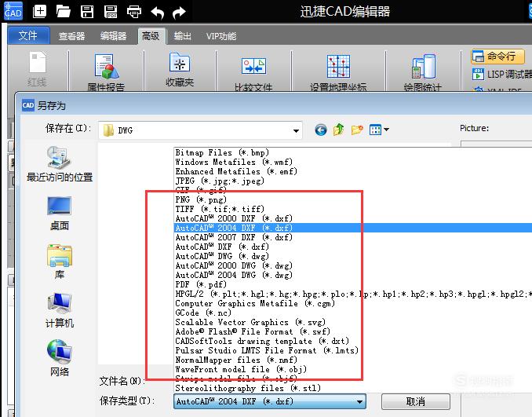The height and width of the screenshot is (417, 532).
Task: Switch to the VIP功能 tab
Action: pos(221,36)
